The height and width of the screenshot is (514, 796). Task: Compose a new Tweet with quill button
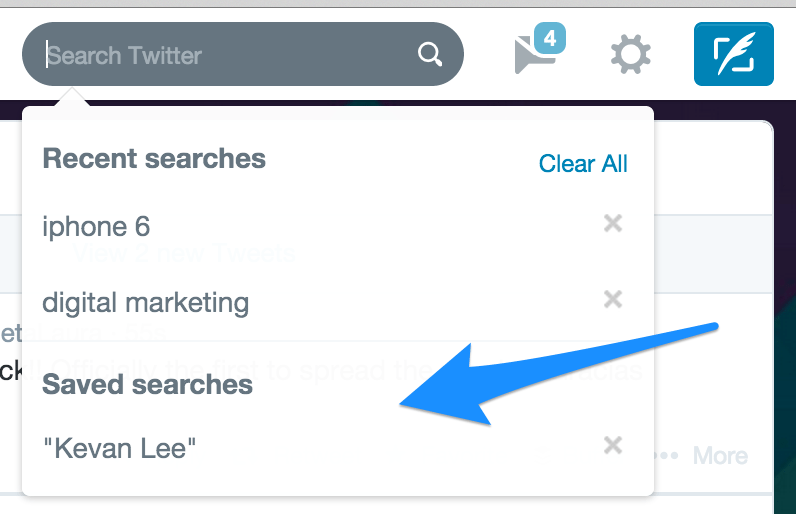[734, 54]
